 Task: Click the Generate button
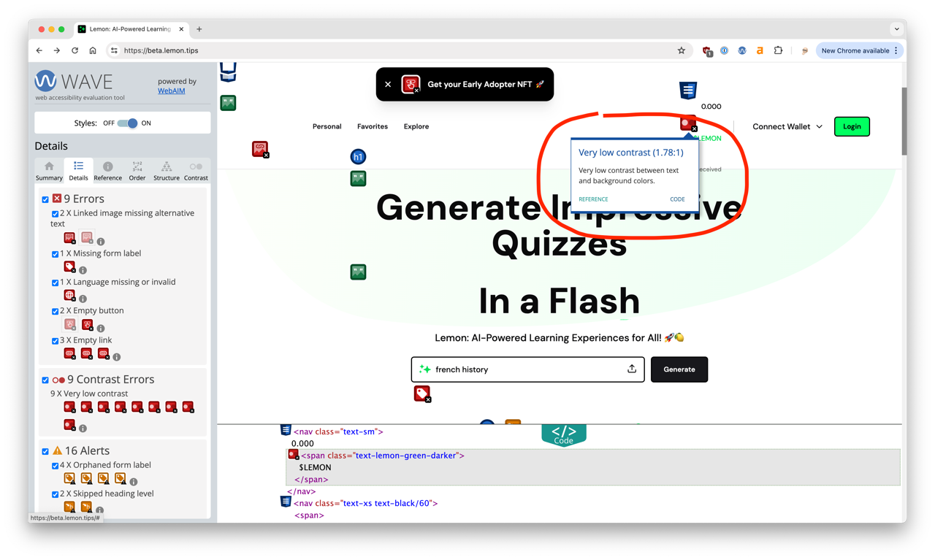[679, 369]
